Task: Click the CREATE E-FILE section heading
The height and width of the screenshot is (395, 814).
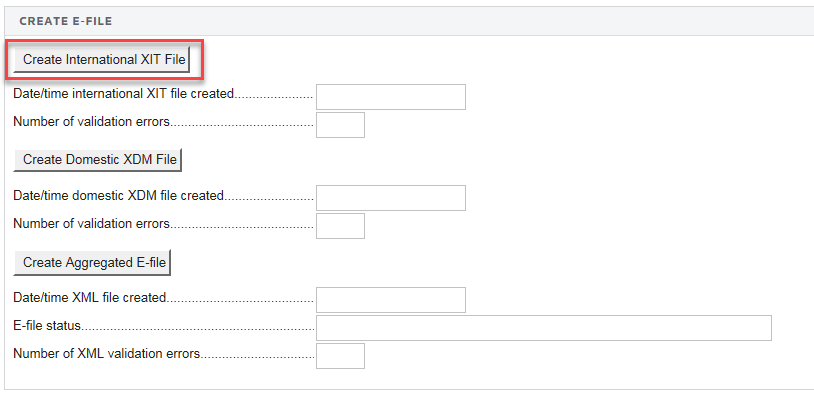Action: point(65,21)
